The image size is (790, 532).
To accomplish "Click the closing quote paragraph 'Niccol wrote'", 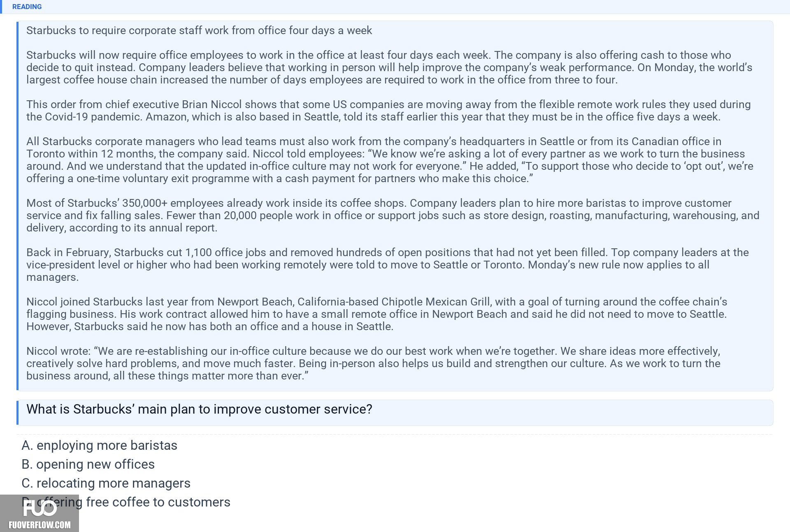I will 373,363.
